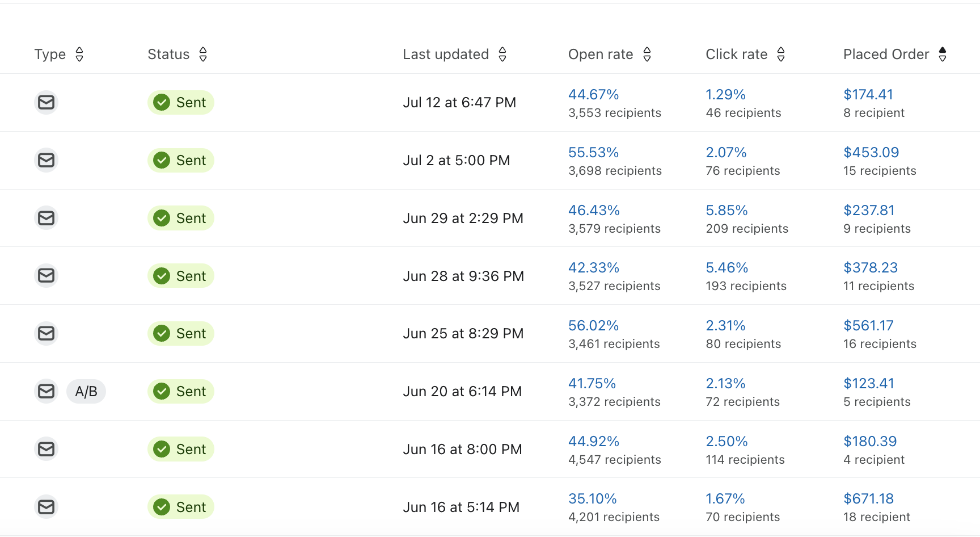Sort by Last updated column
The width and height of the screenshot is (980, 537).
502,54
